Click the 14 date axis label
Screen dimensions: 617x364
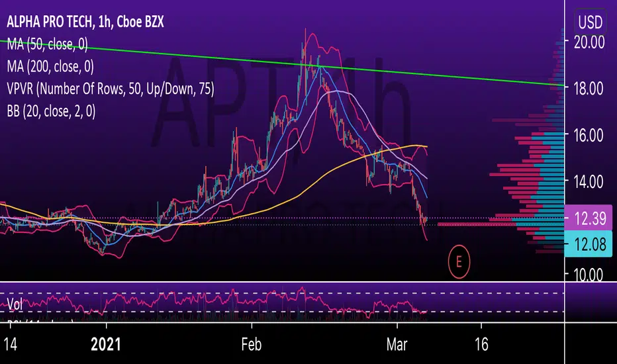[x=10, y=344]
